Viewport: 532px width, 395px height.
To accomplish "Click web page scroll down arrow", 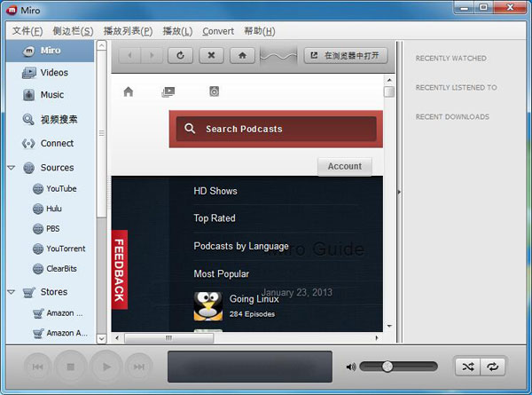I will pos(389,326).
